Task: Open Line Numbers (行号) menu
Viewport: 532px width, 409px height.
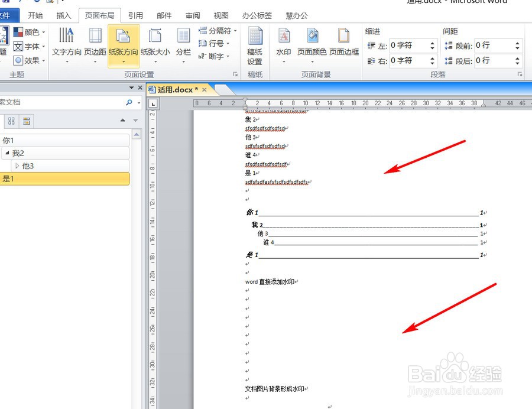Action: pos(214,43)
